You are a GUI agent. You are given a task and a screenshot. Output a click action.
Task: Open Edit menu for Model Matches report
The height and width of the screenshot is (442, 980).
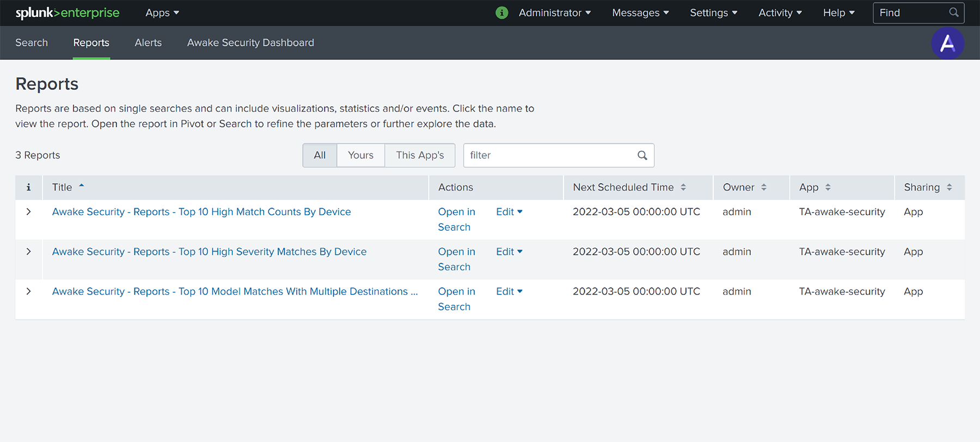(509, 291)
